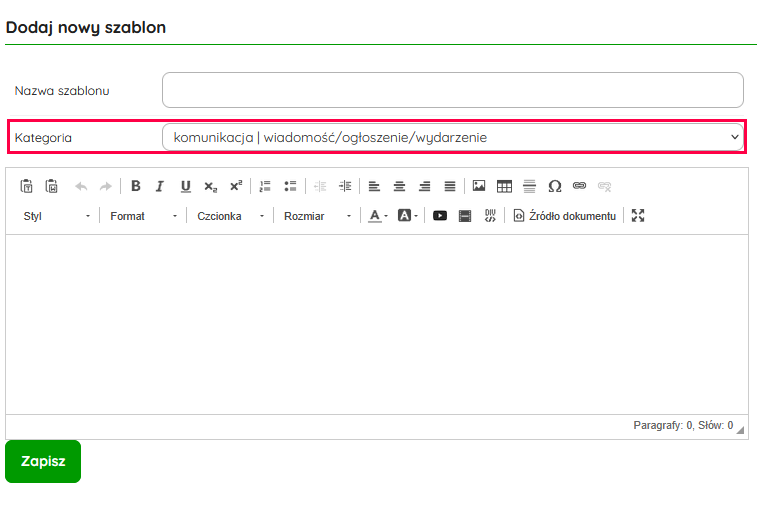
Task: Open the Czcionka font dropdown
Action: 230,216
